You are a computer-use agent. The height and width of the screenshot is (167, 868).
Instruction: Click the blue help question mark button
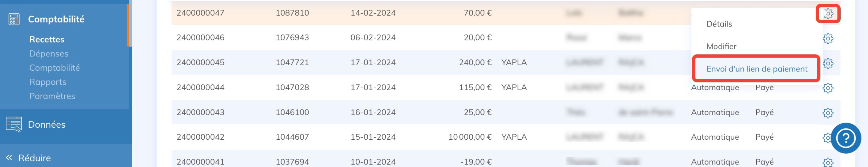(846, 138)
